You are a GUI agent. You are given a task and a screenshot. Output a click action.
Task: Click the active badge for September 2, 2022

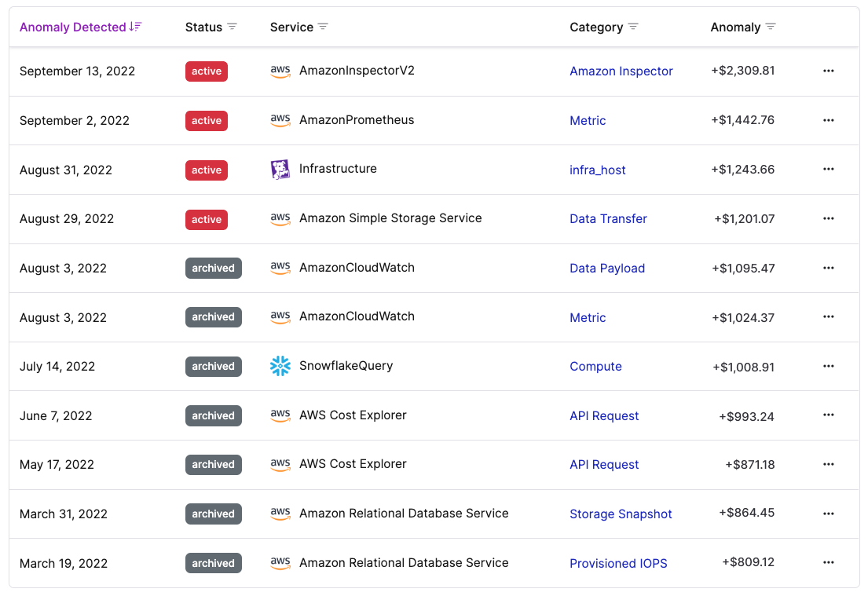pyautogui.click(x=207, y=121)
